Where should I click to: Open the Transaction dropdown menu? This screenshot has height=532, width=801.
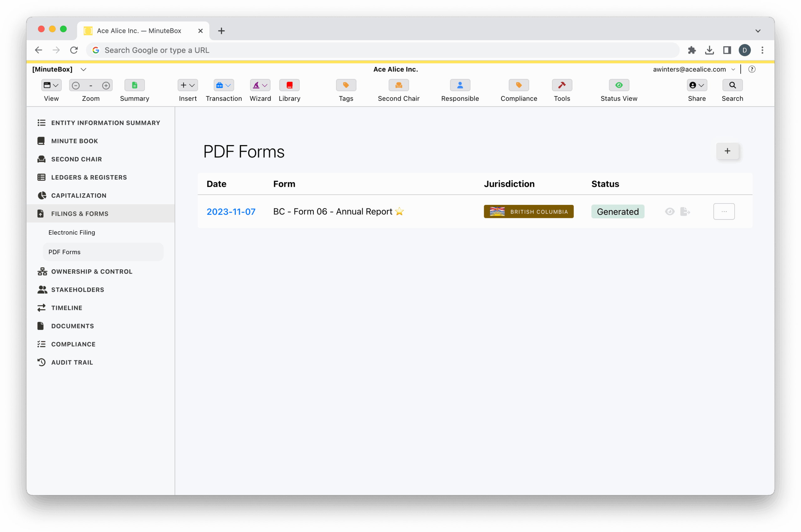pos(224,85)
